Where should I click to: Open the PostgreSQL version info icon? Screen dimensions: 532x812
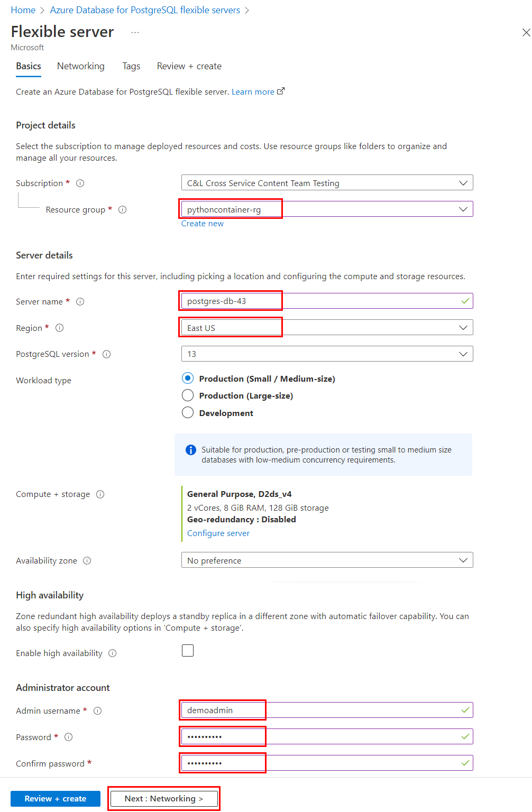point(106,354)
